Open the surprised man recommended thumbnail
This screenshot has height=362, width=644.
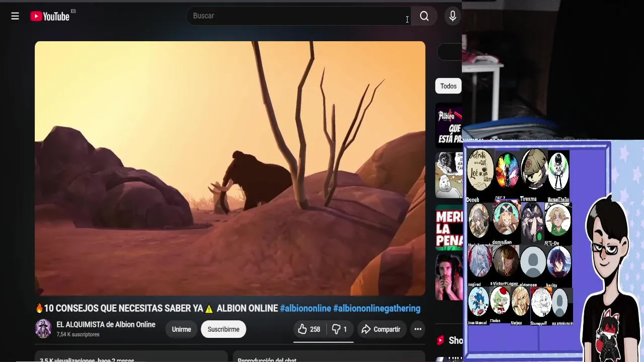(449, 278)
